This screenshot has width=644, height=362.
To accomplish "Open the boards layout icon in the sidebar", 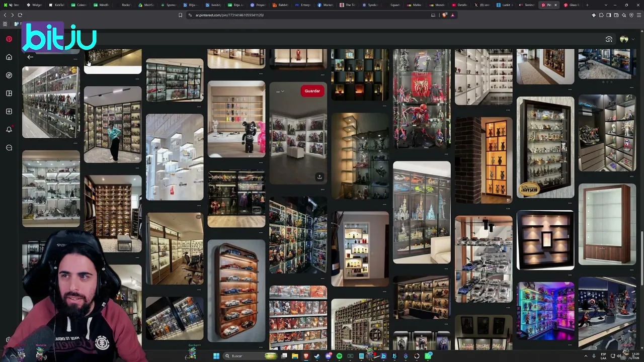I will pos(9,94).
